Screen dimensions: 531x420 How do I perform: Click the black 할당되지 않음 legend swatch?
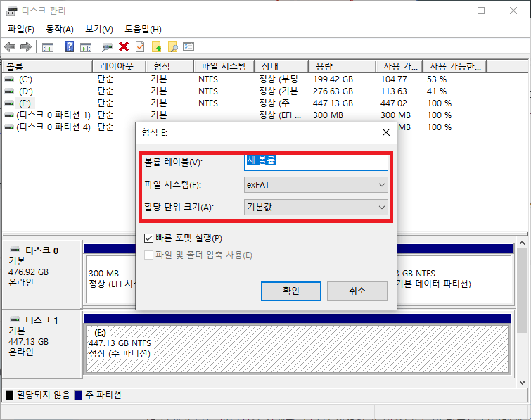click(x=10, y=395)
